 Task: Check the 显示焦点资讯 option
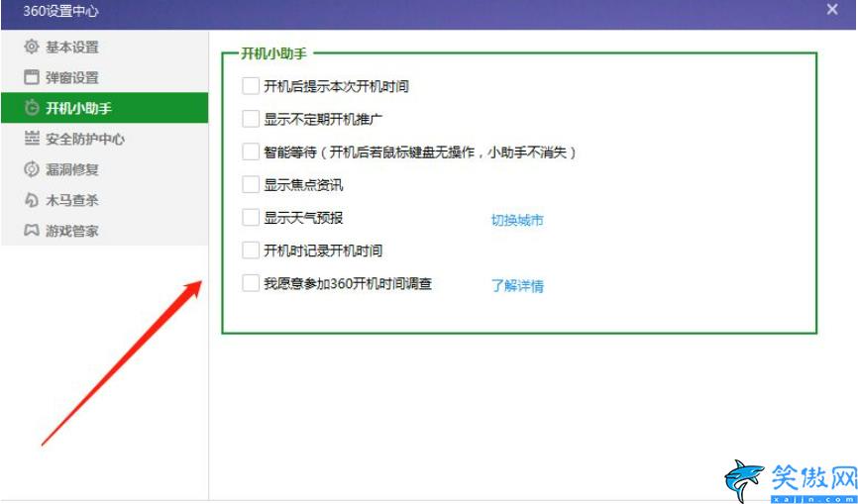(x=251, y=185)
